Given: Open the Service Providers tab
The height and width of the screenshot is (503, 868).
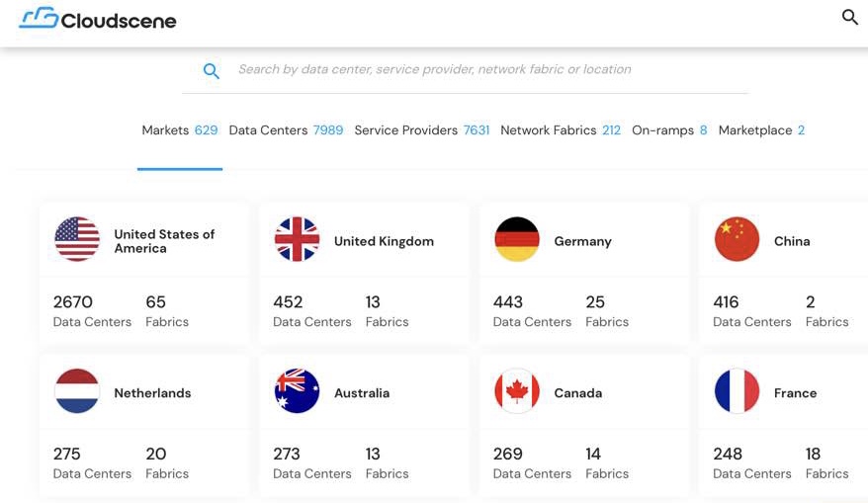Looking at the screenshot, I should (422, 130).
